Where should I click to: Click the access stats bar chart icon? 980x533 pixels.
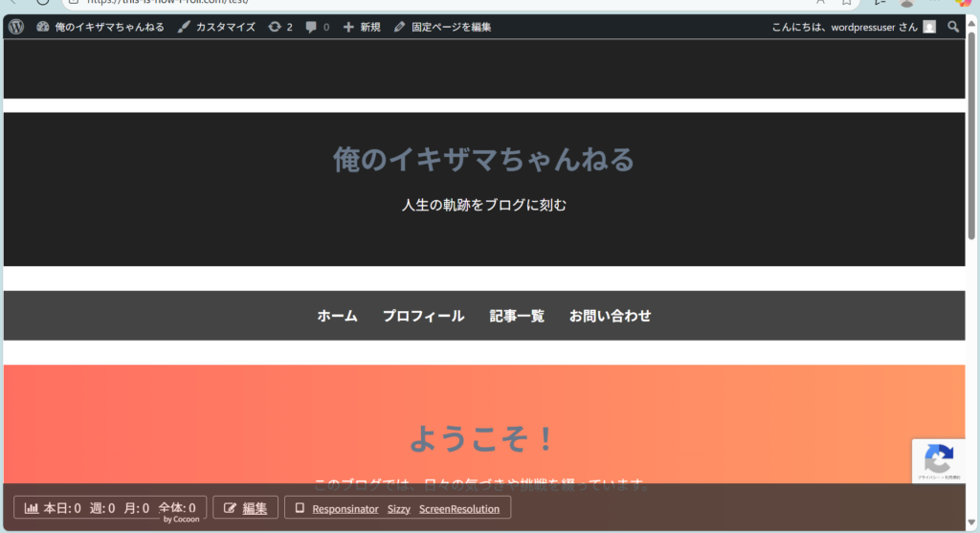[x=32, y=508]
